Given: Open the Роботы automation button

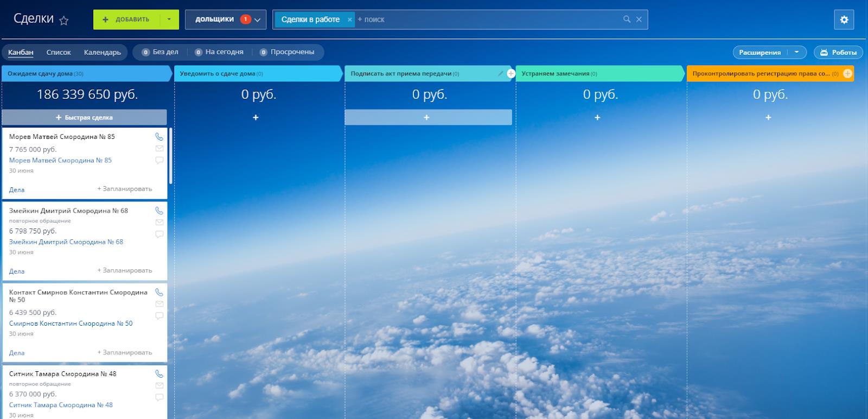Looking at the screenshot, I should click(x=838, y=52).
